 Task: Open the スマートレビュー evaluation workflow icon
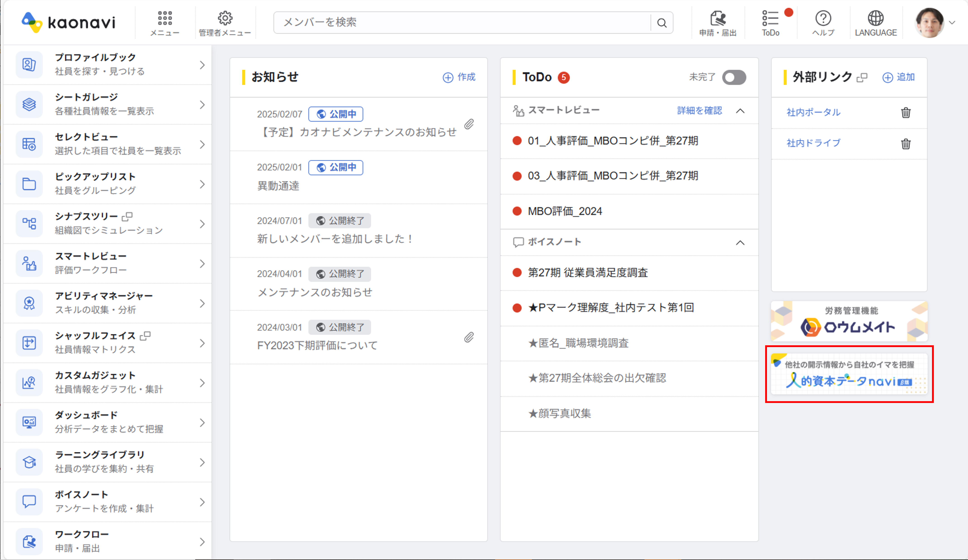[x=29, y=263]
